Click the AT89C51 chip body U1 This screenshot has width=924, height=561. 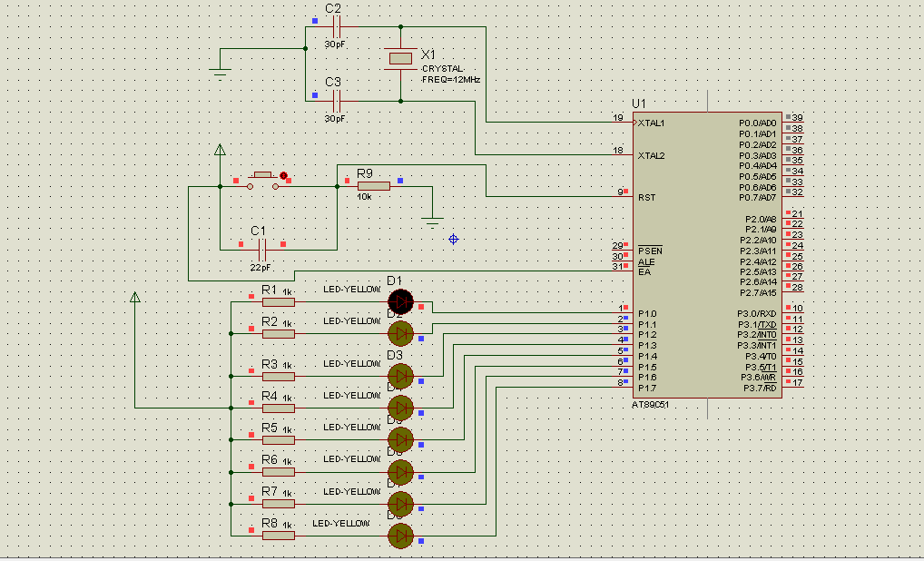click(706, 254)
